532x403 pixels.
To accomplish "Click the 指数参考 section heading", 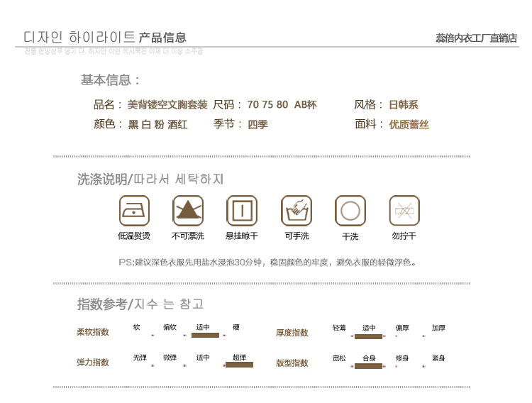I will tap(102, 304).
